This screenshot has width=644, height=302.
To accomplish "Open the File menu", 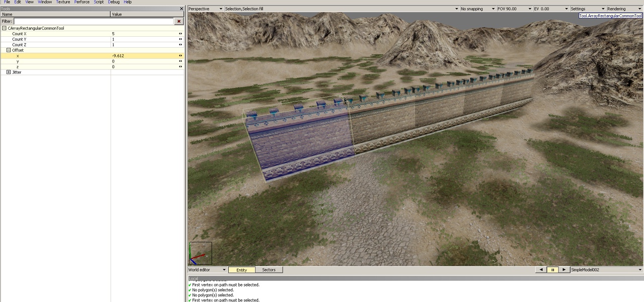I will pyautogui.click(x=7, y=2).
